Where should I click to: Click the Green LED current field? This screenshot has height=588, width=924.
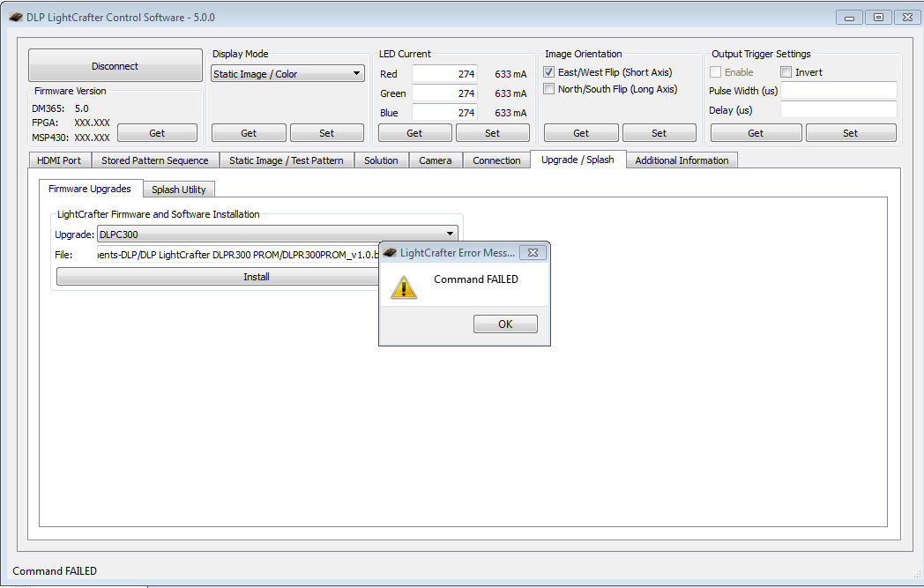pyautogui.click(x=444, y=93)
